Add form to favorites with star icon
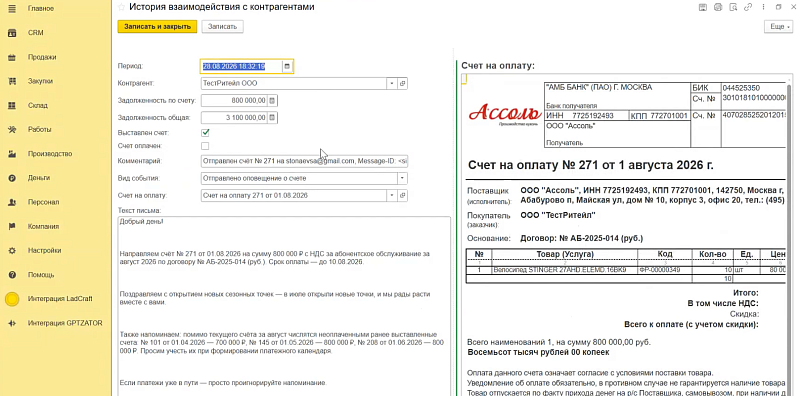 [x=121, y=7]
